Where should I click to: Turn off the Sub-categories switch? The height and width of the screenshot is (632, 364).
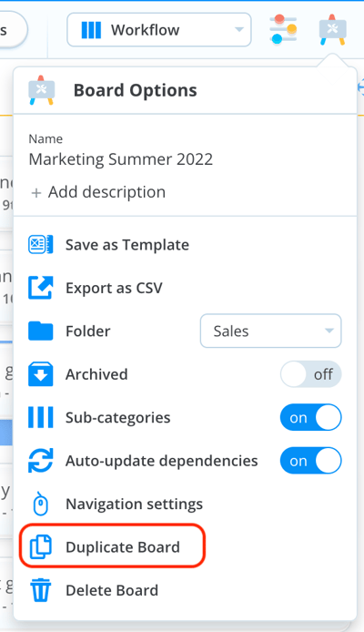tap(311, 418)
